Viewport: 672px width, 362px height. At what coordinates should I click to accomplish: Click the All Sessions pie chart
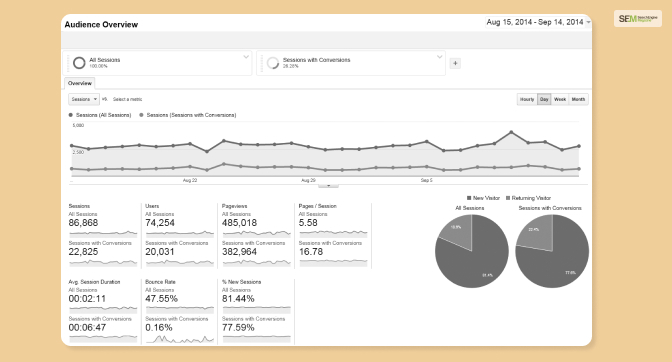tap(471, 251)
